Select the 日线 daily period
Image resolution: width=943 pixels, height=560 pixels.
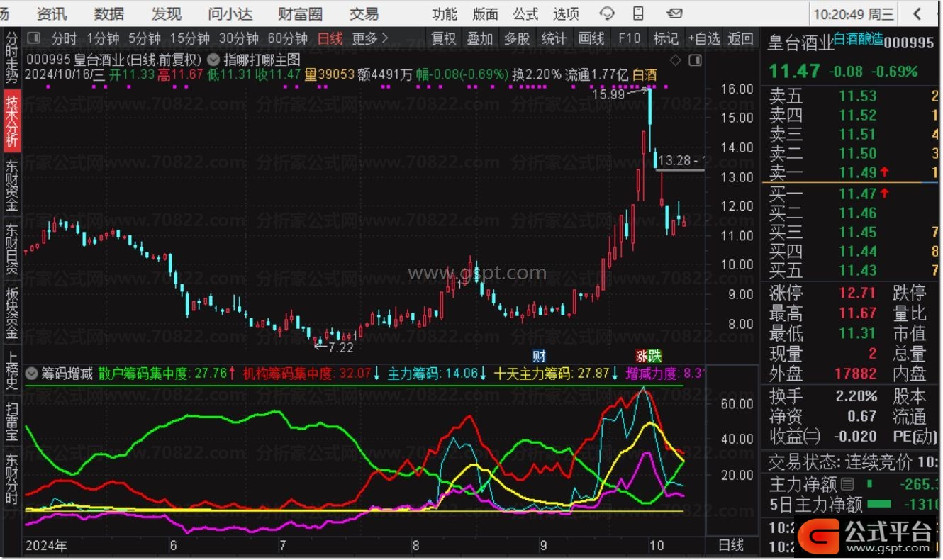coord(330,38)
